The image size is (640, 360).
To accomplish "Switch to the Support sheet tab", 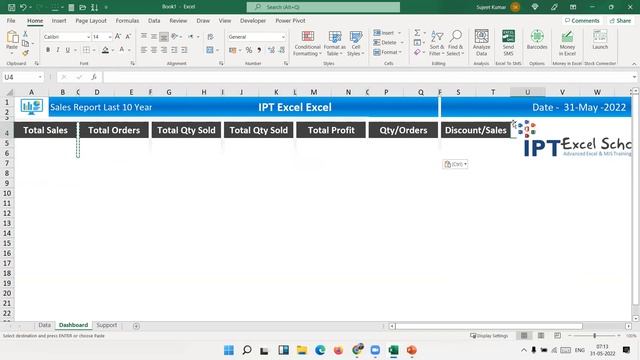I will coord(107,325).
